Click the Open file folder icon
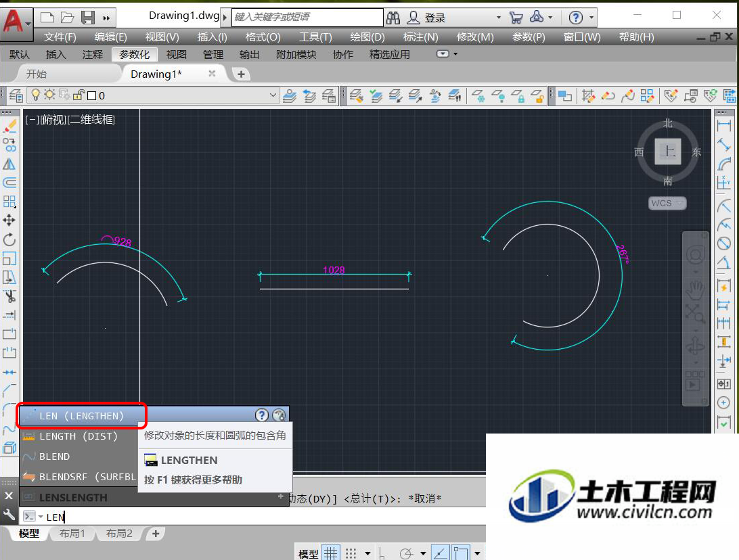This screenshot has height=560, width=739. click(68, 18)
